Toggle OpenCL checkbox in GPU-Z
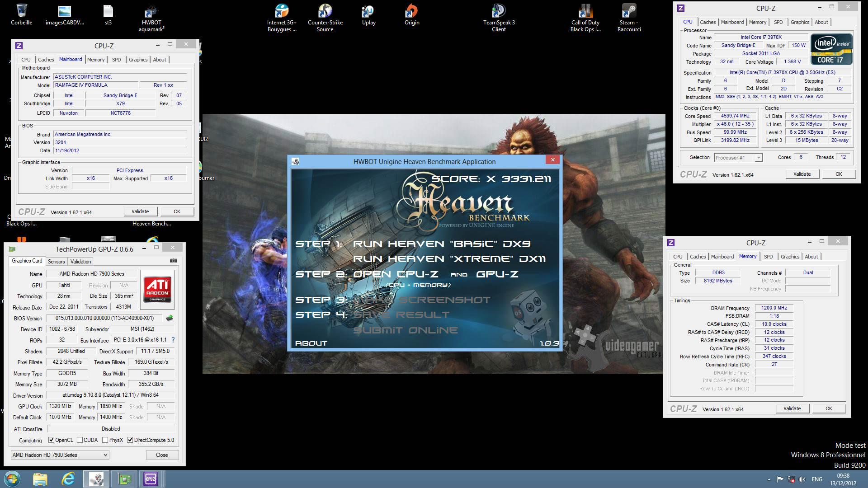The height and width of the screenshot is (488, 868). [51, 440]
